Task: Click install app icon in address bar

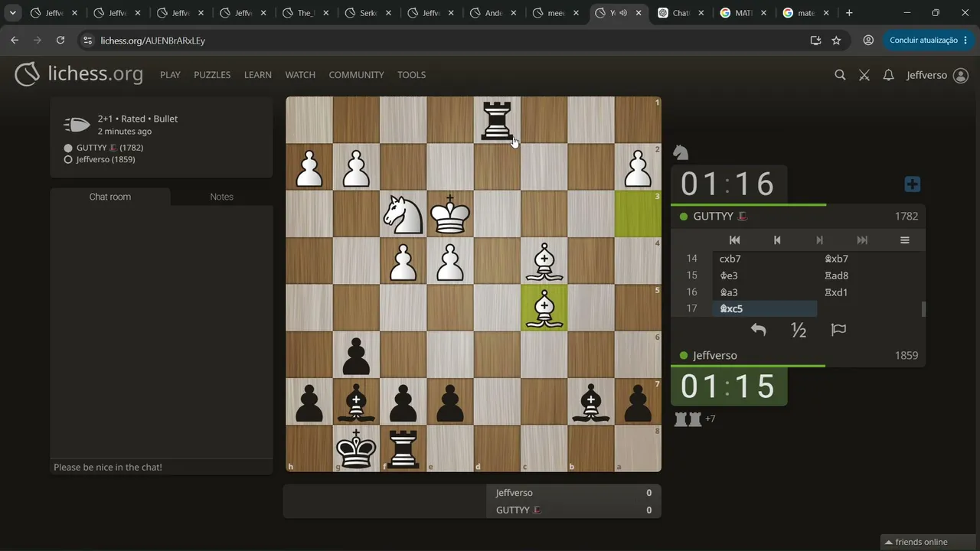Action: [815, 40]
